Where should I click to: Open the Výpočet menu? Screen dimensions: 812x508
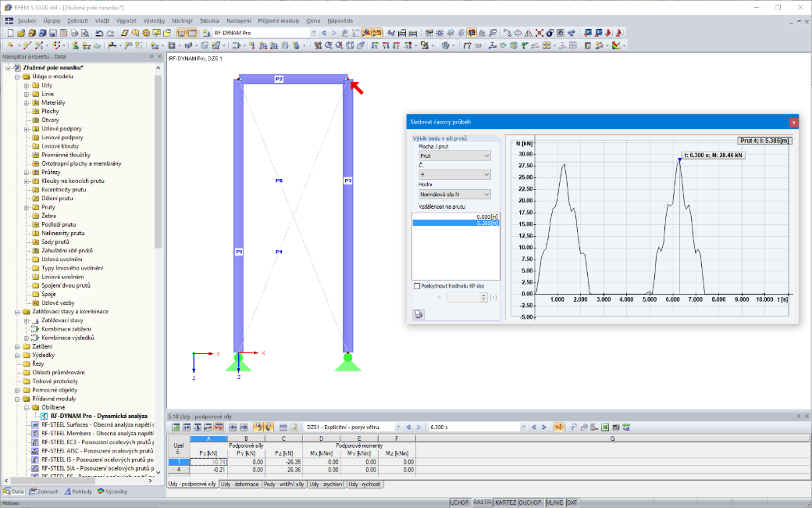point(126,21)
